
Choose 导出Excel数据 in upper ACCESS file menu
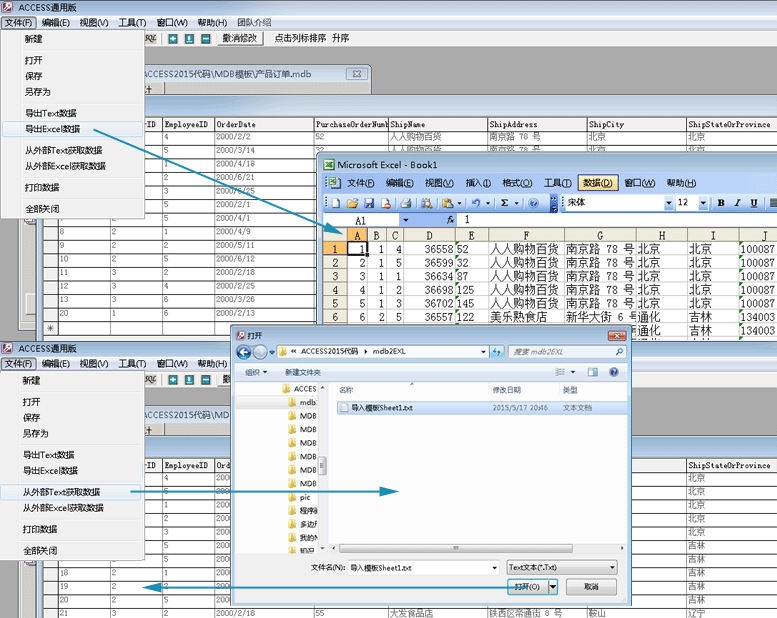click(72, 129)
